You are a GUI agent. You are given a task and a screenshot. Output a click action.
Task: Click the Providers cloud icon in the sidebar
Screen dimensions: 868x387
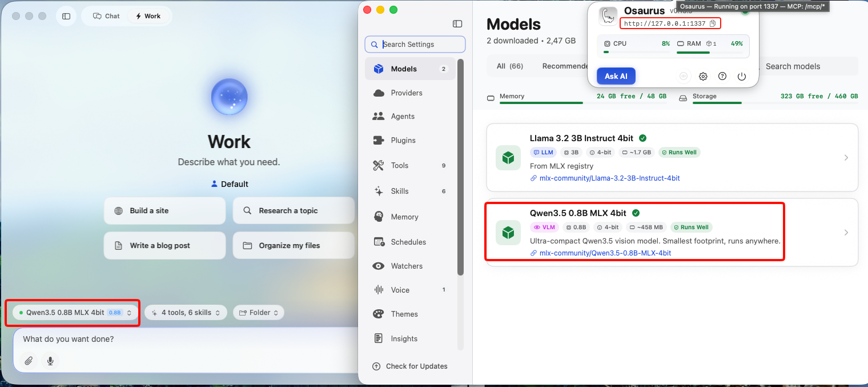pos(379,93)
